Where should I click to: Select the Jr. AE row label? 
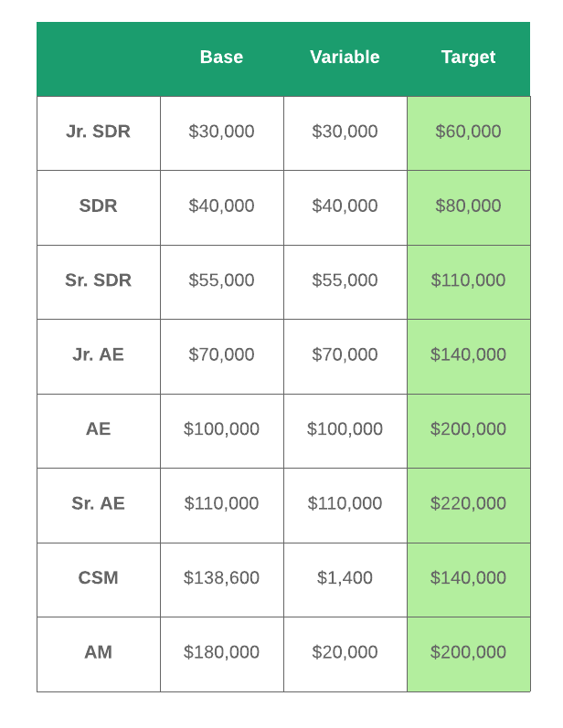(98, 355)
